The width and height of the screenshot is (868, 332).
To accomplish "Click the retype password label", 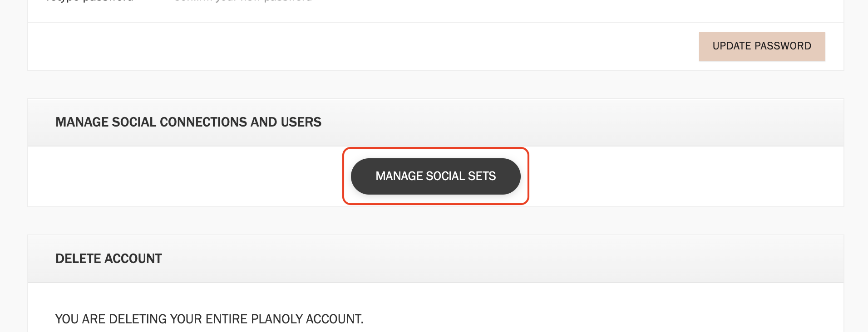I will tap(89, 1).
